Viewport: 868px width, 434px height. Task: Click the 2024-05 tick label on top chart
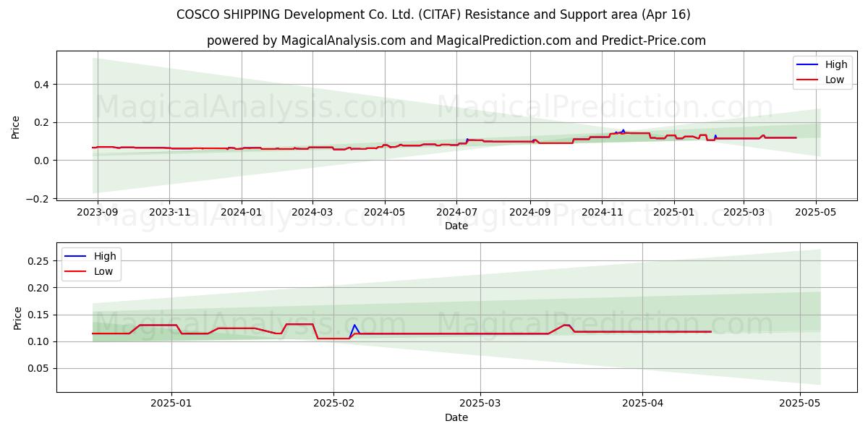(x=385, y=212)
